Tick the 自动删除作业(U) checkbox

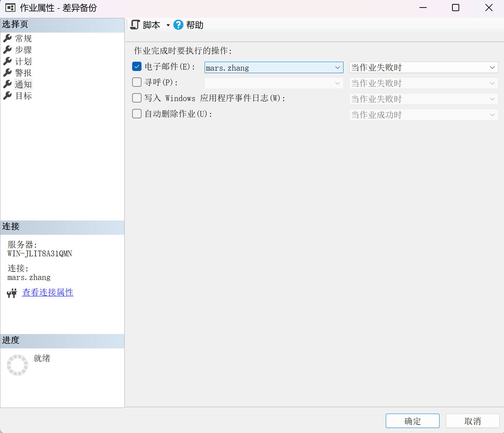(x=137, y=114)
